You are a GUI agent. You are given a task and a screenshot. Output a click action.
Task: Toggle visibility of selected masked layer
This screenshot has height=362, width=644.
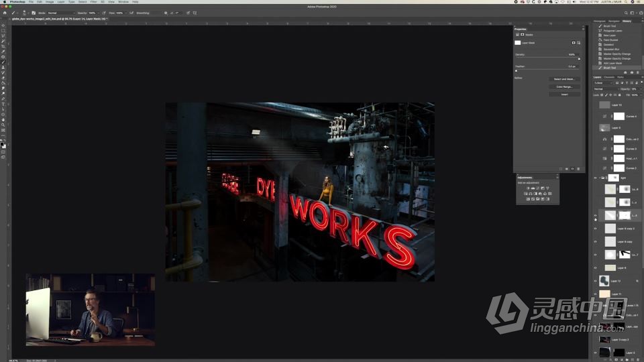(x=595, y=215)
